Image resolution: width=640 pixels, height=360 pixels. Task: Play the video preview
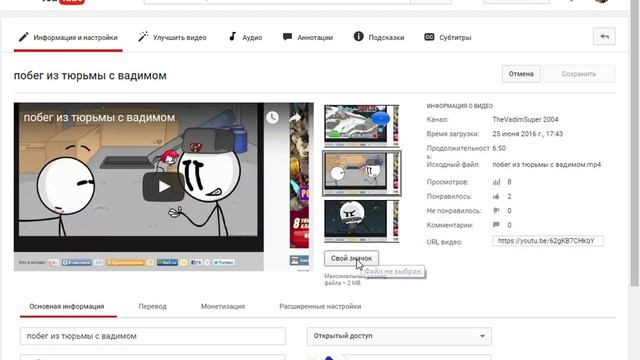pyautogui.click(x=163, y=187)
